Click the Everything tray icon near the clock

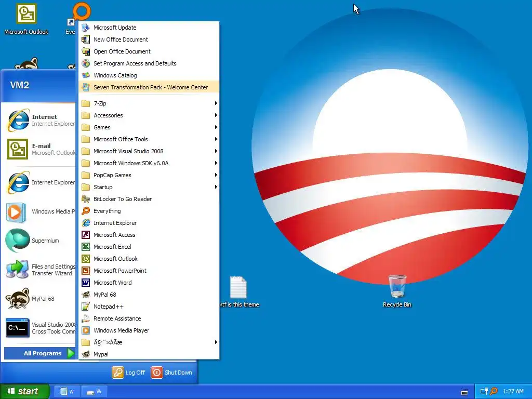[x=494, y=391]
